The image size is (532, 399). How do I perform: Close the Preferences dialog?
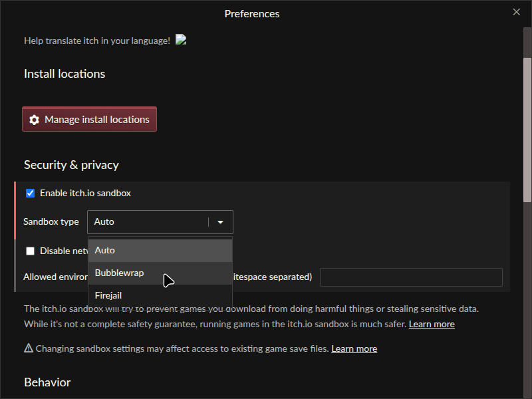(x=517, y=12)
